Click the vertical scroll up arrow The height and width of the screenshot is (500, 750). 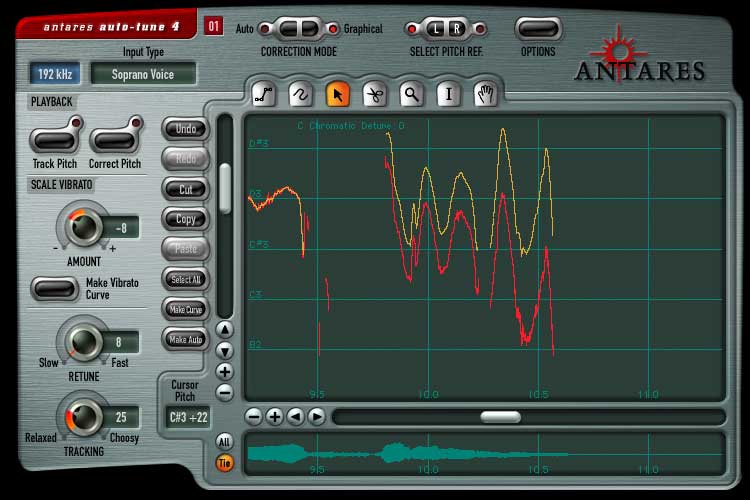(224, 330)
